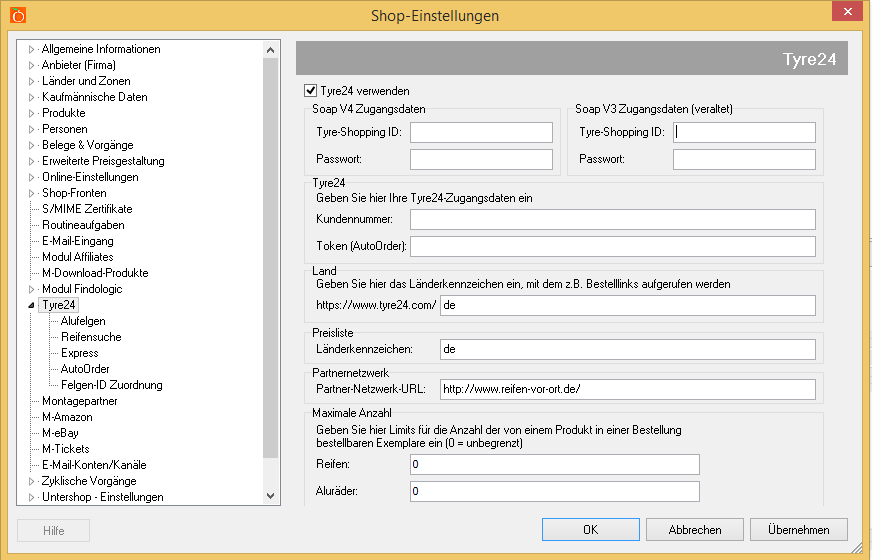
Task: Click the Reifen maximum count field
Action: pyautogui.click(x=554, y=464)
